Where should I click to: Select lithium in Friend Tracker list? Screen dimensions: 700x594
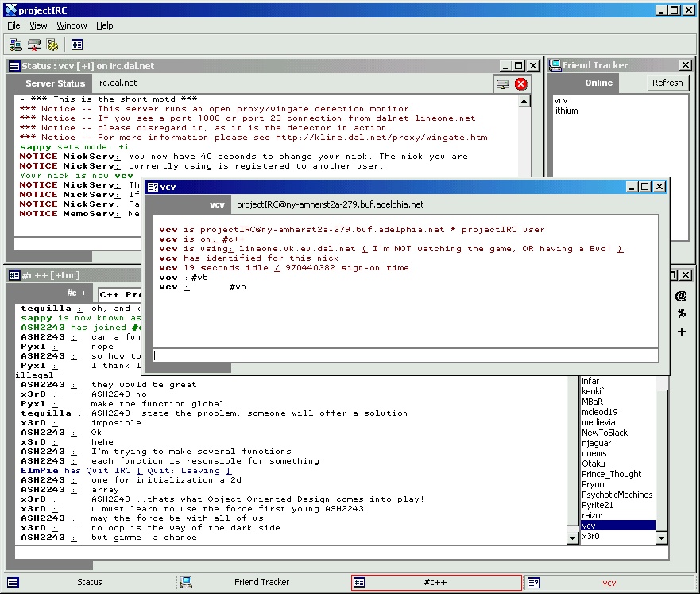coord(566,111)
